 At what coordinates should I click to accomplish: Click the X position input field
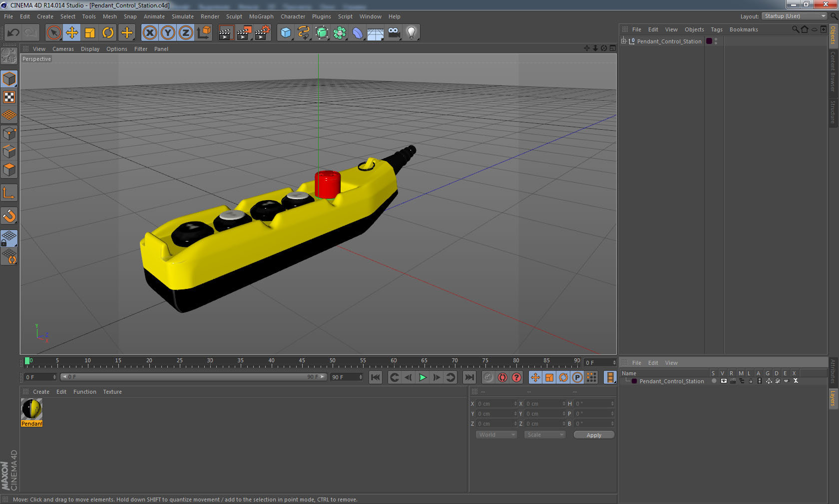click(497, 404)
